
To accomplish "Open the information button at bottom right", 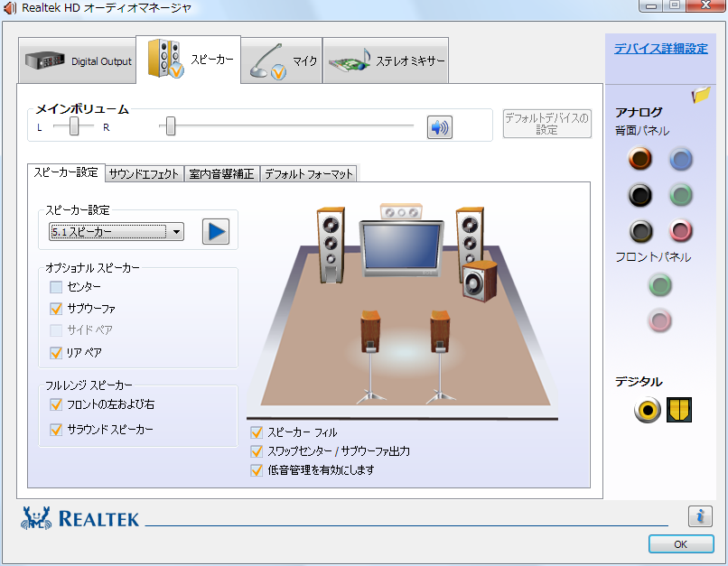I will pyautogui.click(x=700, y=515).
